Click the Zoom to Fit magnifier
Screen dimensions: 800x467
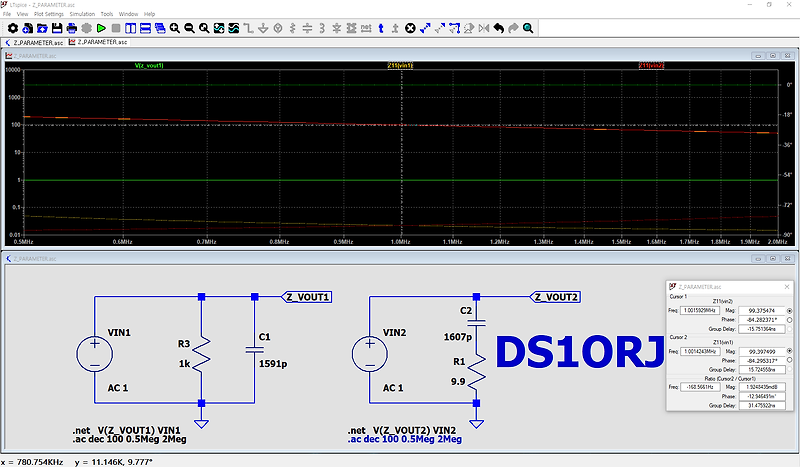[x=204, y=29]
